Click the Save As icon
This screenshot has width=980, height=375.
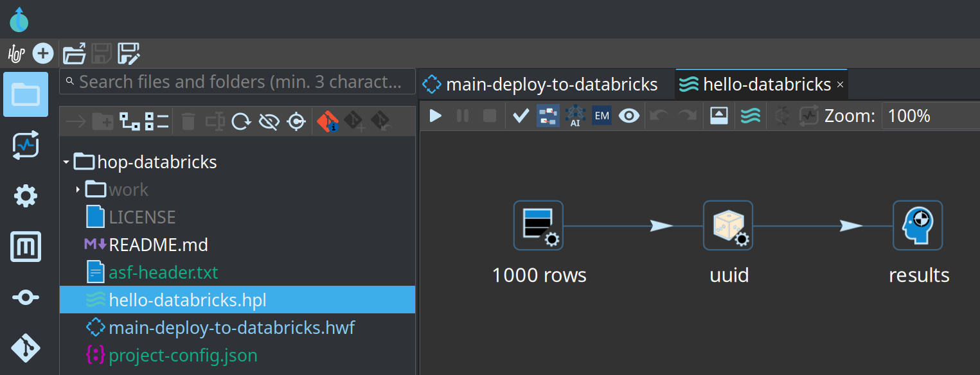click(x=129, y=54)
